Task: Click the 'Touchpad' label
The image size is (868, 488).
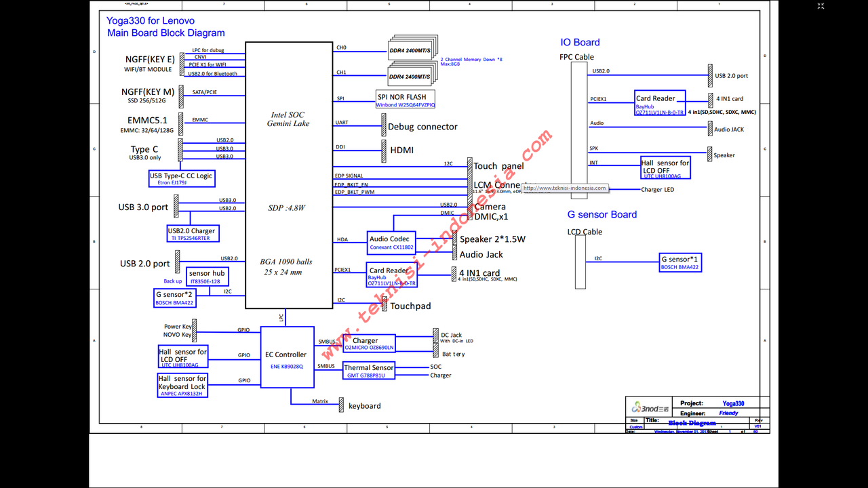Action: [x=410, y=306]
